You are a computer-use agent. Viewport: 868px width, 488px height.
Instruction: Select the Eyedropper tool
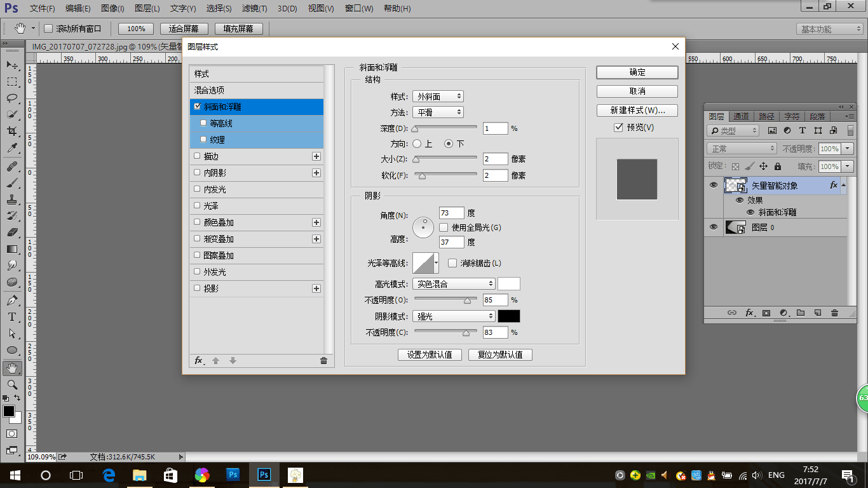point(12,148)
